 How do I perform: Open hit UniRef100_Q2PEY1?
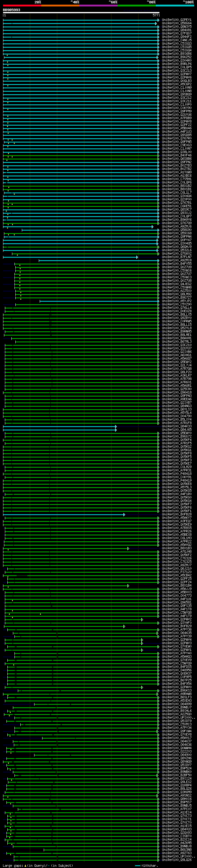(x=177, y=20)
